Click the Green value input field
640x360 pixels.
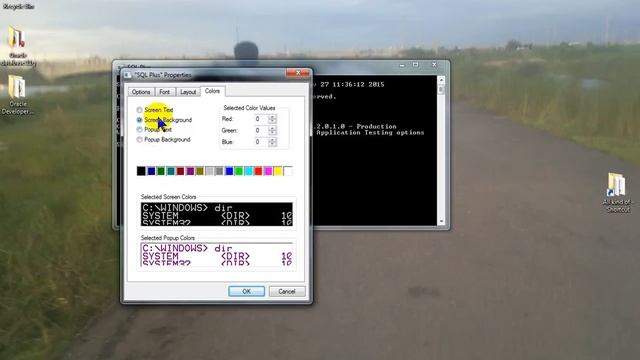tap(261, 131)
